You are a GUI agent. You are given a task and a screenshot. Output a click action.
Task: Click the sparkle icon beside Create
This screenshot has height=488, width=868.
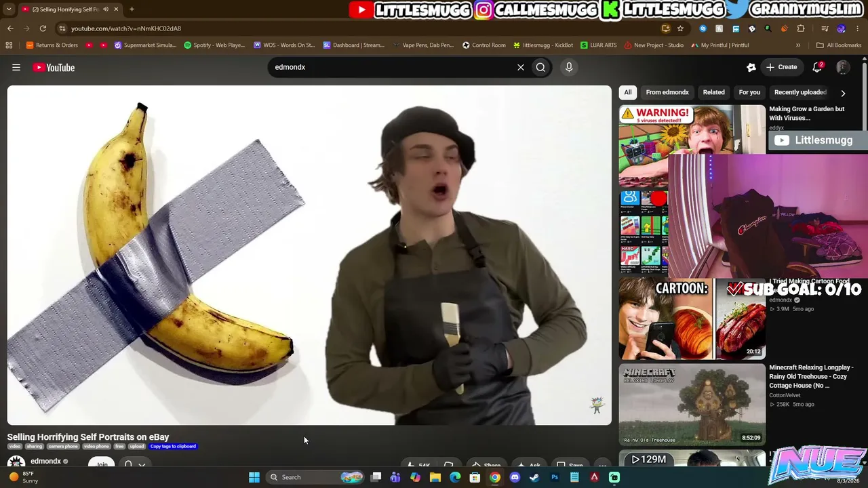pyautogui.click(x=751, y=67)
